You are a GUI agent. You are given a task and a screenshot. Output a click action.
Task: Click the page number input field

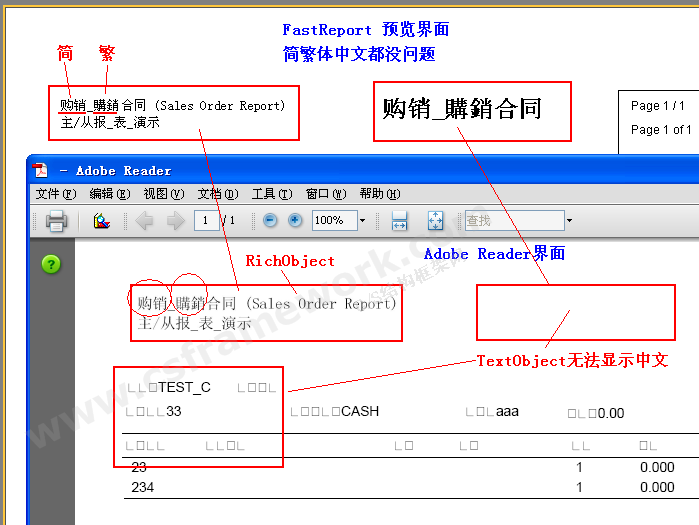pos(207,221)
